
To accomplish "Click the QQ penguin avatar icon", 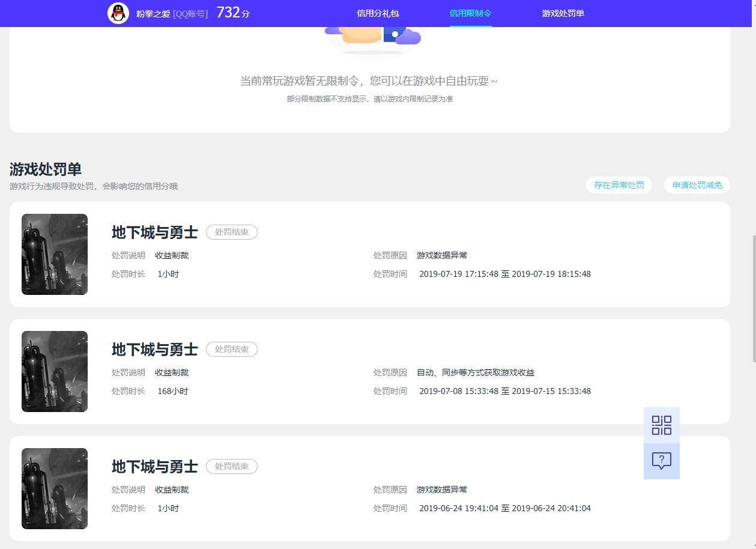I will [118, 13].
